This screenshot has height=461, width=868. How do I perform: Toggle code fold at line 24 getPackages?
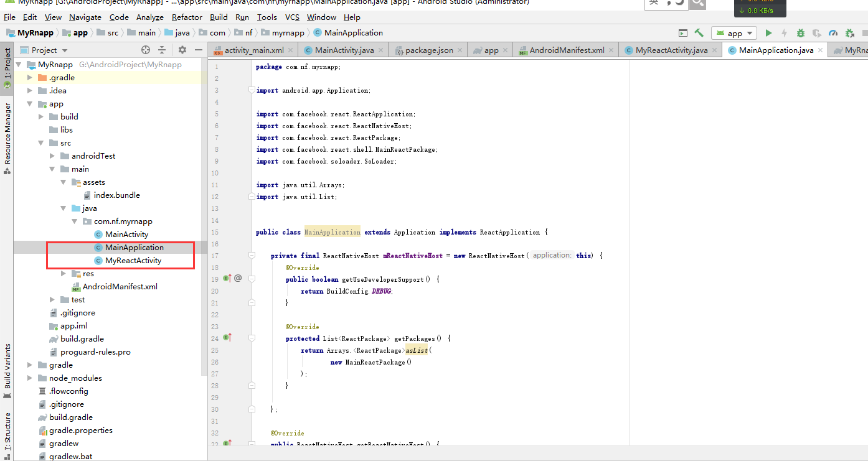(x=252, y=338)
